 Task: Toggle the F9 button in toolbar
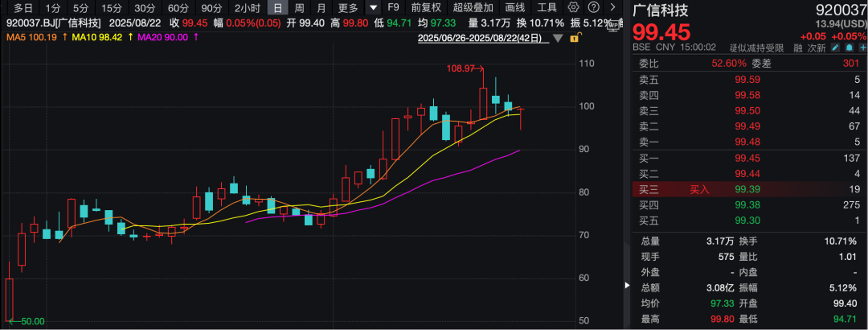(393, 7)
